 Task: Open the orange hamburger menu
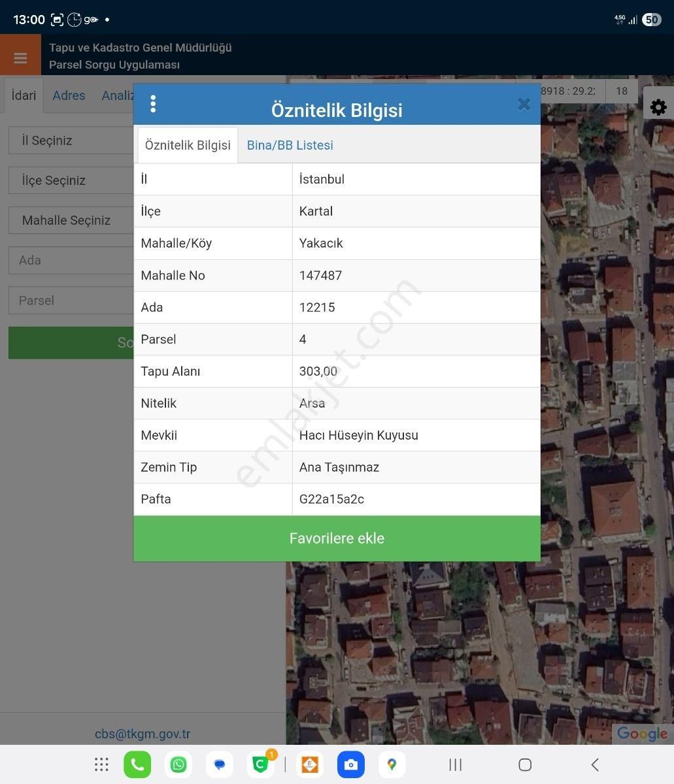[20, 57]
